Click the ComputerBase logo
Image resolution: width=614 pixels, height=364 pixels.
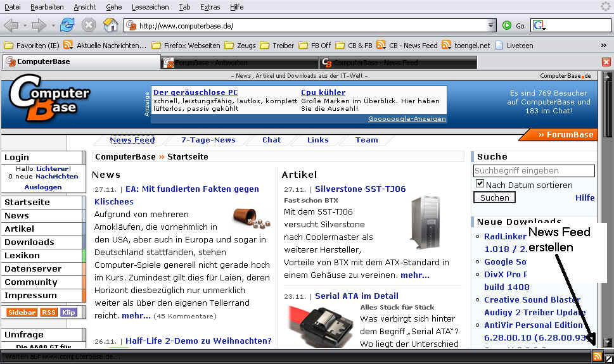point(49,98)
